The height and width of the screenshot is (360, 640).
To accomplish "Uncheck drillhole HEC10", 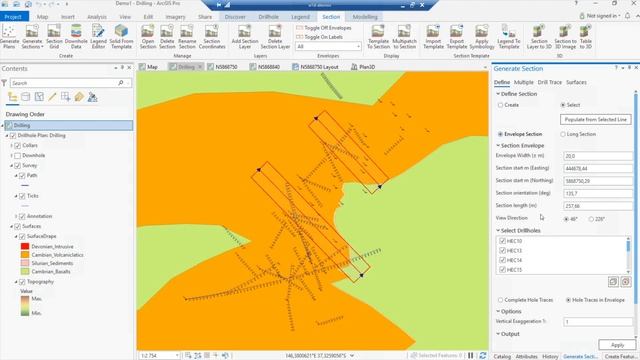I will 502,241.
